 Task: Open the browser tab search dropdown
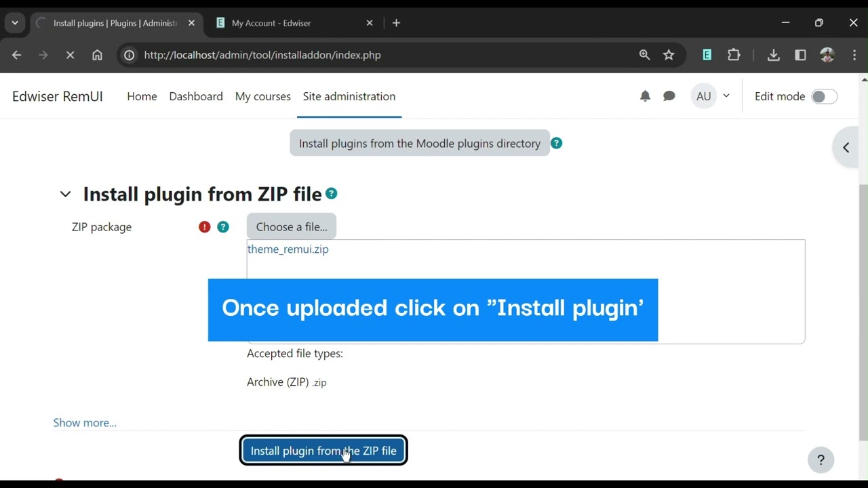click(14, 22)
